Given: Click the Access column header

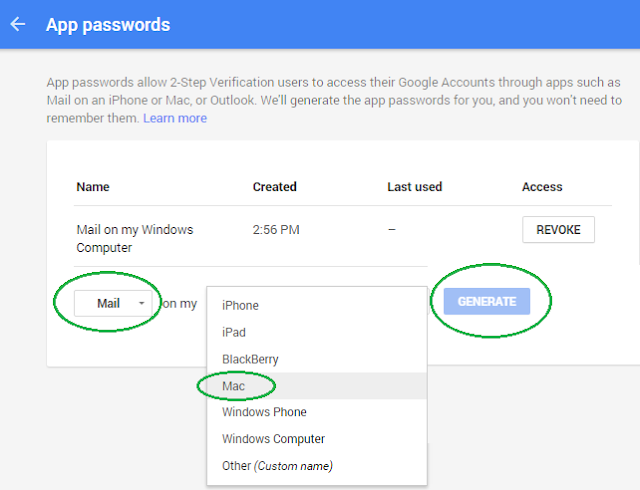Looking at the screenshot, I should pos(542,187).
